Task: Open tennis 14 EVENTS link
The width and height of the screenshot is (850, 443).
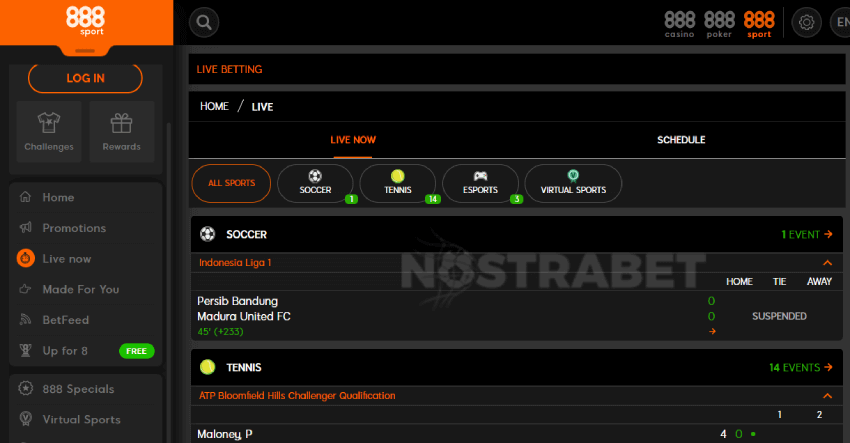Action: click(801, 367)
